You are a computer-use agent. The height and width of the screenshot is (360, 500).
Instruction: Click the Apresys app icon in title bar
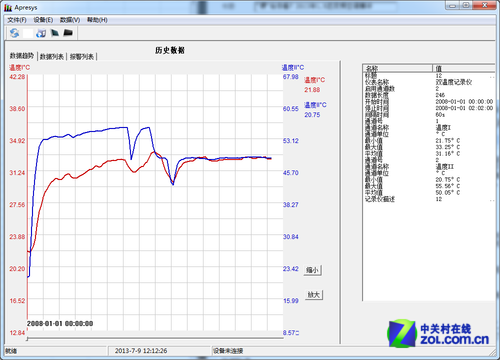[8, 8]
